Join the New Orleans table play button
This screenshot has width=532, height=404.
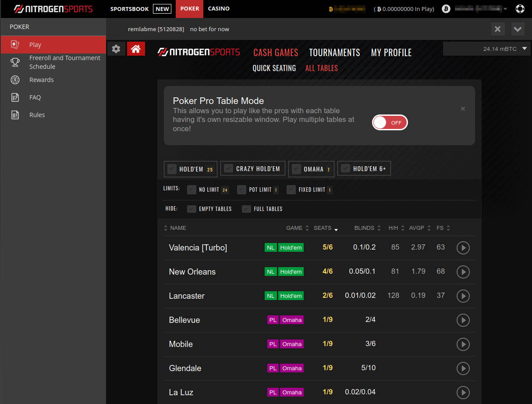pyautogui.click(x=463, y=272)
